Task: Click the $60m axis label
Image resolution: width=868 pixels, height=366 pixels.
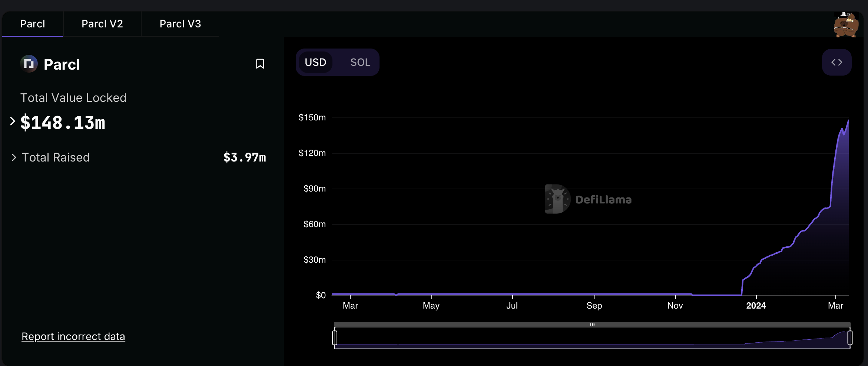Action: 314,224
